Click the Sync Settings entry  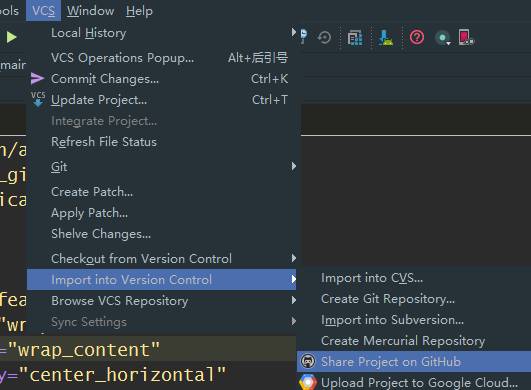[161, 322]
